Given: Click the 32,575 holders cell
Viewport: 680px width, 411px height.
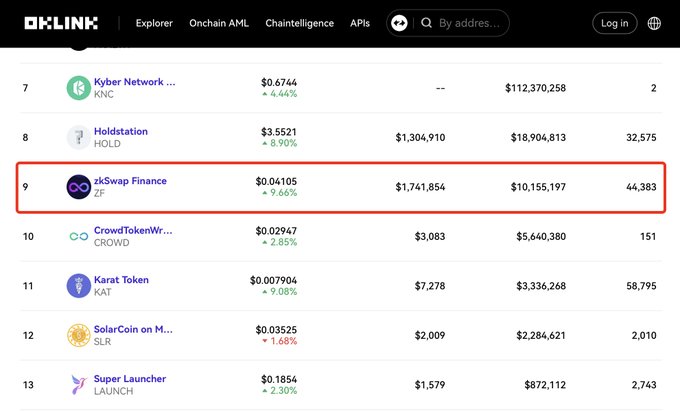Looking at the screenshot, I should (641, 137).
